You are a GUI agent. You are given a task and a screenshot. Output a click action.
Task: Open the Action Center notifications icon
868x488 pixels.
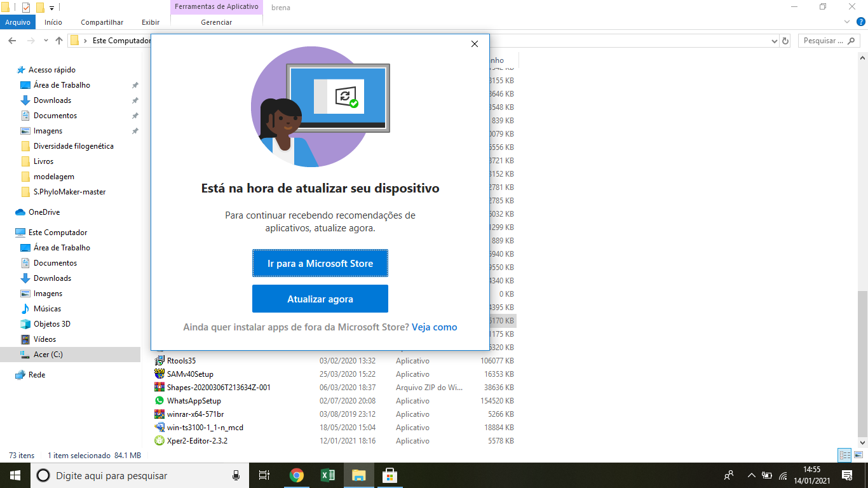(846, 475)
